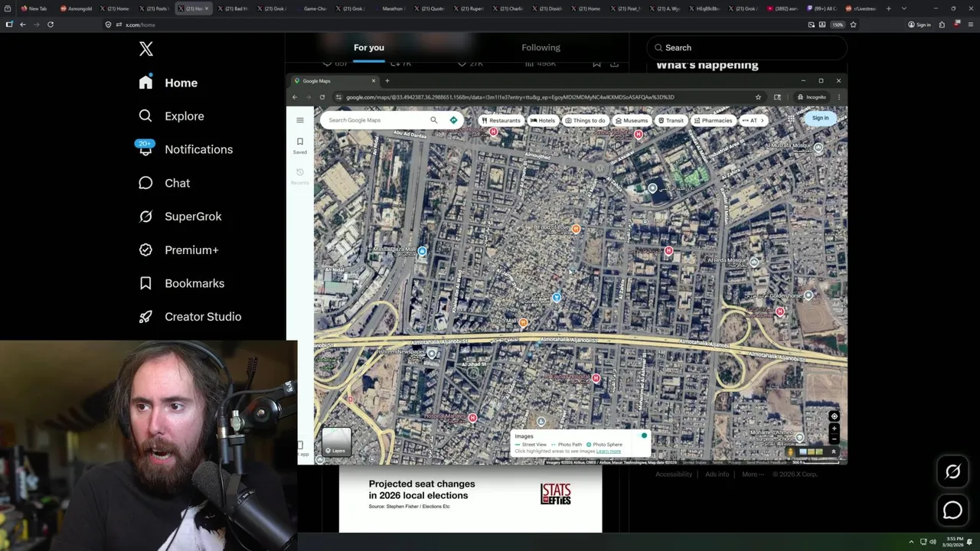Open the Grok floating button
The image size is (980, 551).
click(952, 471)
